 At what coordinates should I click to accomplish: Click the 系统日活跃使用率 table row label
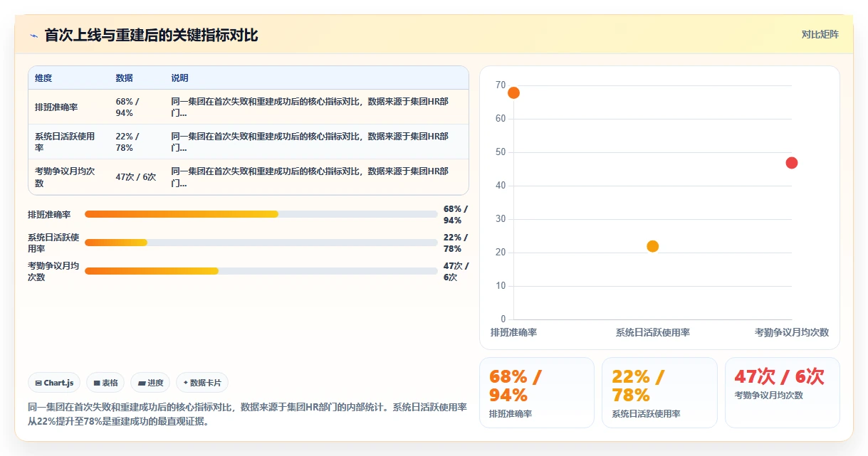tap(65, 142)
